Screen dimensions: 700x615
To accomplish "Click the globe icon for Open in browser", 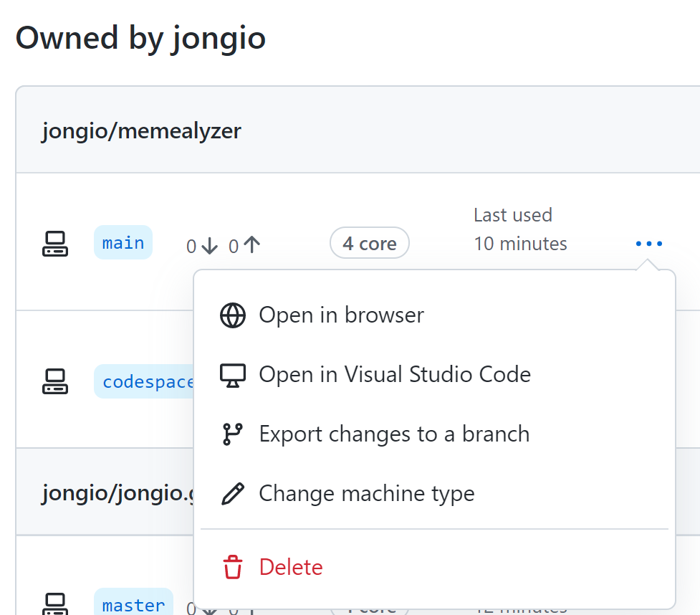I will [231, 315].
